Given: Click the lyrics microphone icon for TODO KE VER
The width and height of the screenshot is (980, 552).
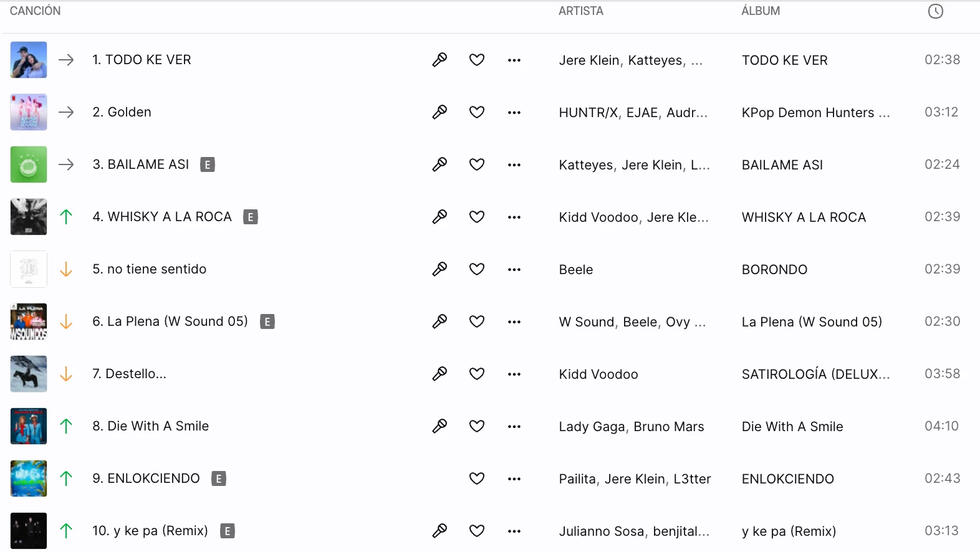Looking at the screenshot, I should (440, 60).
